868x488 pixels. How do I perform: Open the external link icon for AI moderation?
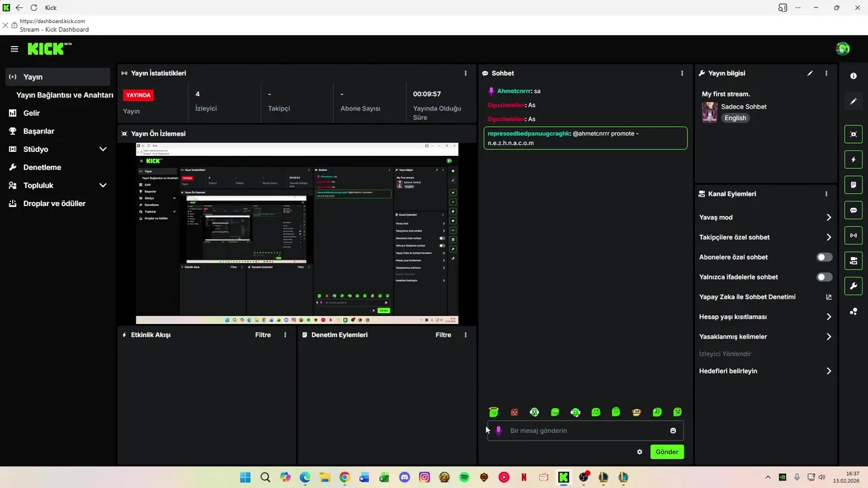point(829,297)
